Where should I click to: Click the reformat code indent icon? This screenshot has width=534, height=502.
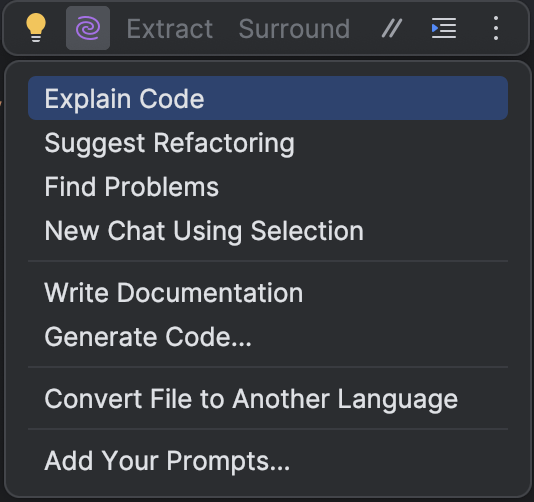coord(444,28)
